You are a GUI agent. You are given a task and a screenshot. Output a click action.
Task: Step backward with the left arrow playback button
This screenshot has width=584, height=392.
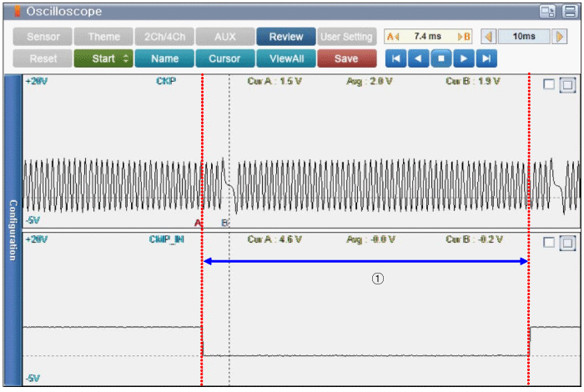coord(418,58)
